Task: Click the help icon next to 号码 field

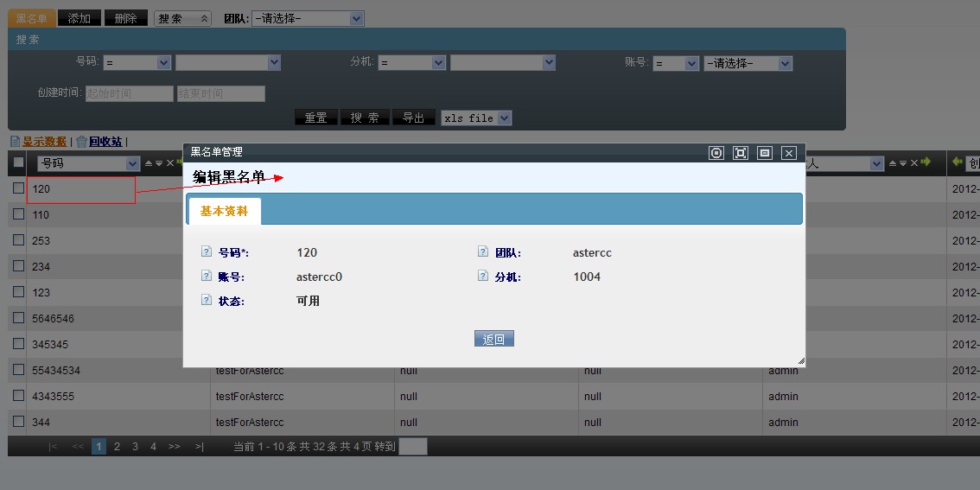Action: click(x=206, y=252)
